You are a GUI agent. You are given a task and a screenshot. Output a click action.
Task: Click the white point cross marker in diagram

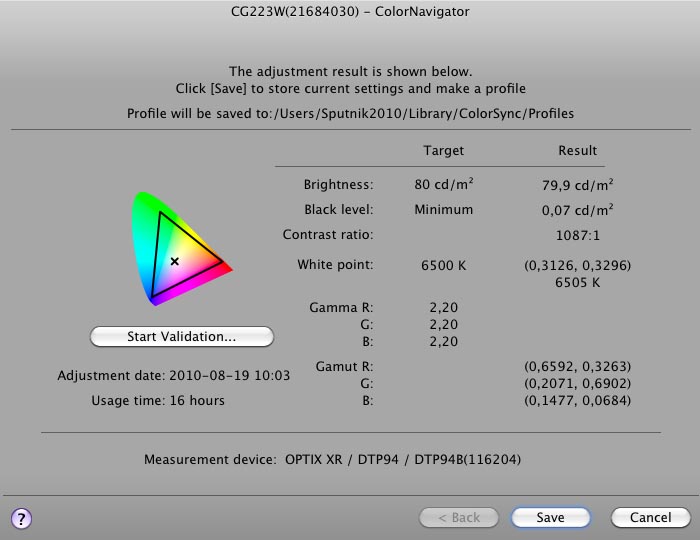coord(174,261)
